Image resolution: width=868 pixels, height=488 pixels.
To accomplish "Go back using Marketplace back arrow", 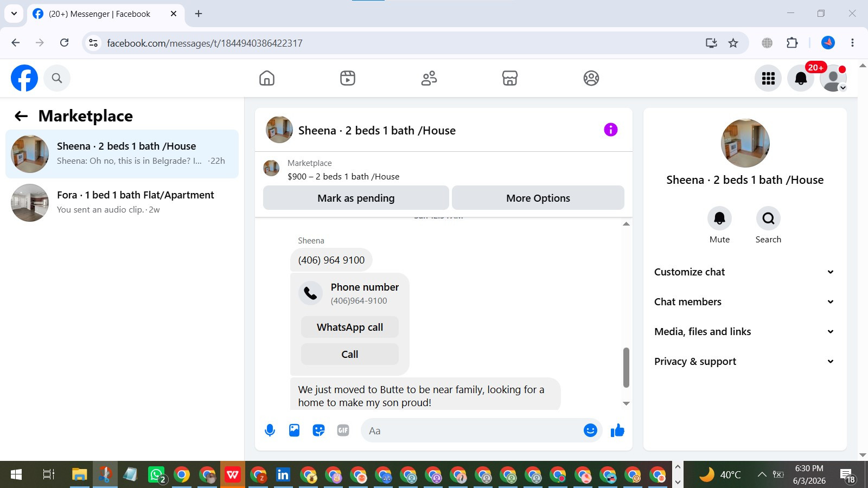I will (21, 116).
